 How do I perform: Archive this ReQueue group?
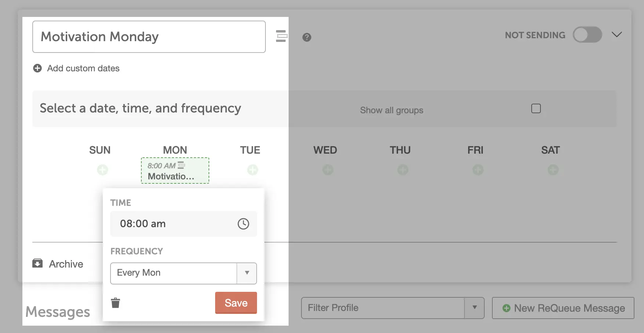pos(58,264)
